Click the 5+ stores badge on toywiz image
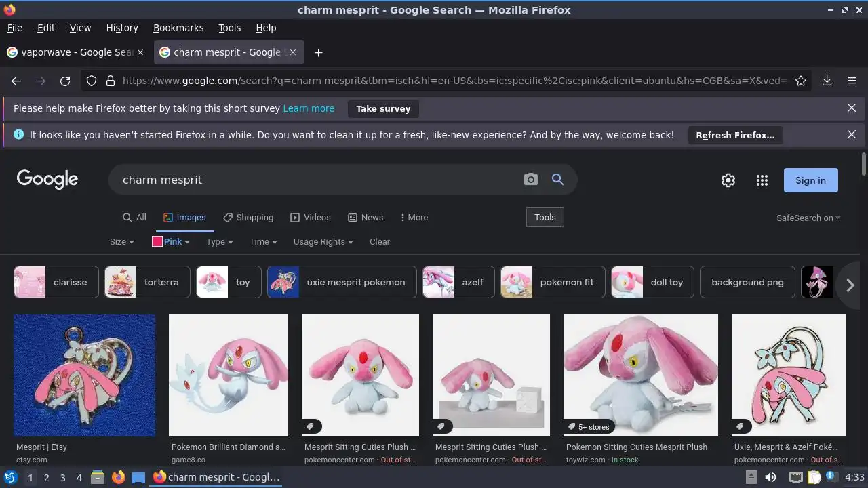This screenshot has height=488, width=868. click(x=589, y=427)
